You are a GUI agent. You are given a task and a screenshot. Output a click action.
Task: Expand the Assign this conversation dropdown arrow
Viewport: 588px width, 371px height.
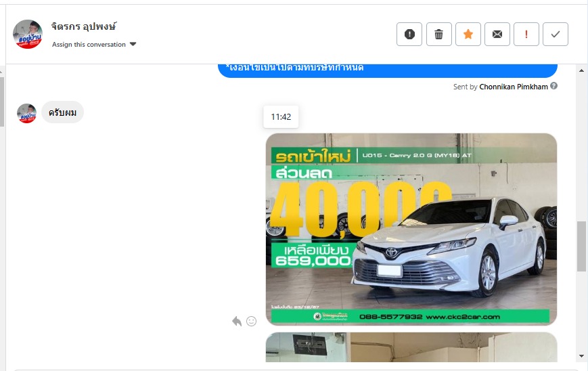click(x=133, y=44)
